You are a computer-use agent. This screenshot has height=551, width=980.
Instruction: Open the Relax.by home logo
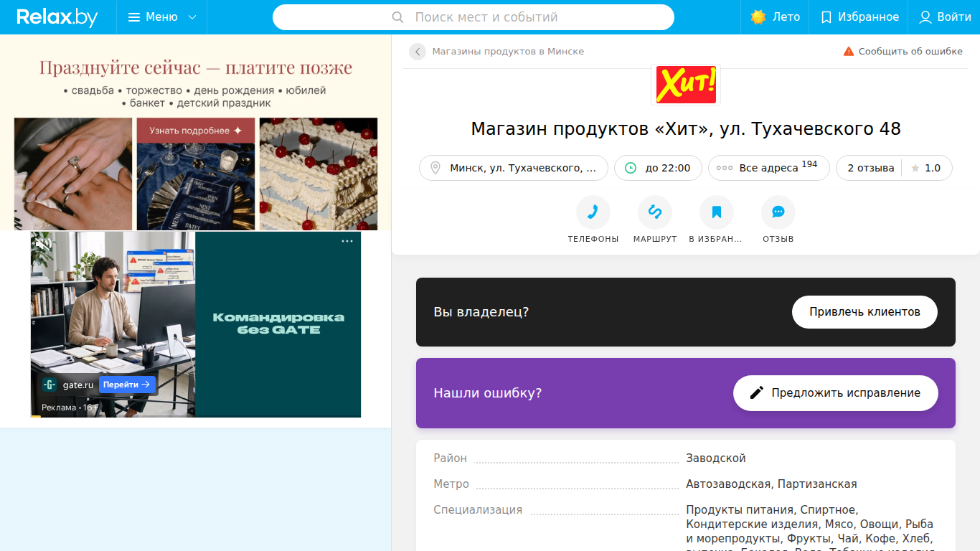pos(57,17)
